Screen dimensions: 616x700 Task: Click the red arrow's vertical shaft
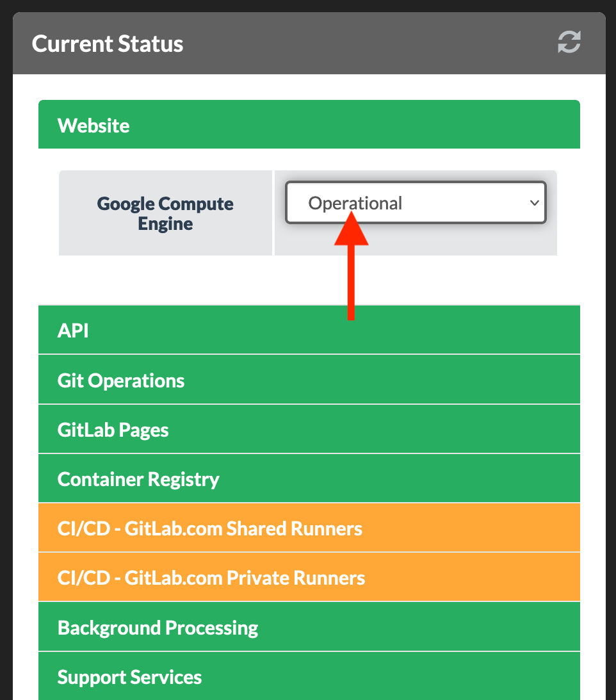pyautogui.click(x=351, y=282)
